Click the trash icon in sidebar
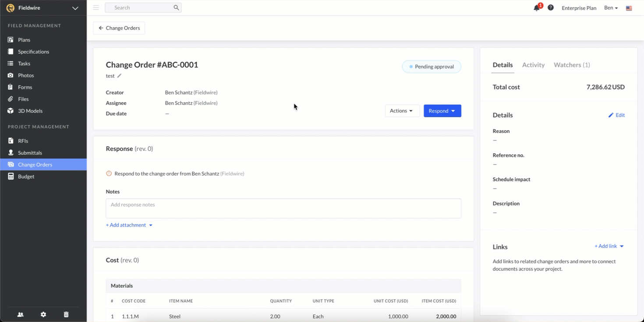The width and height of the screenshot is (644, 322). [x=66, y=315]
